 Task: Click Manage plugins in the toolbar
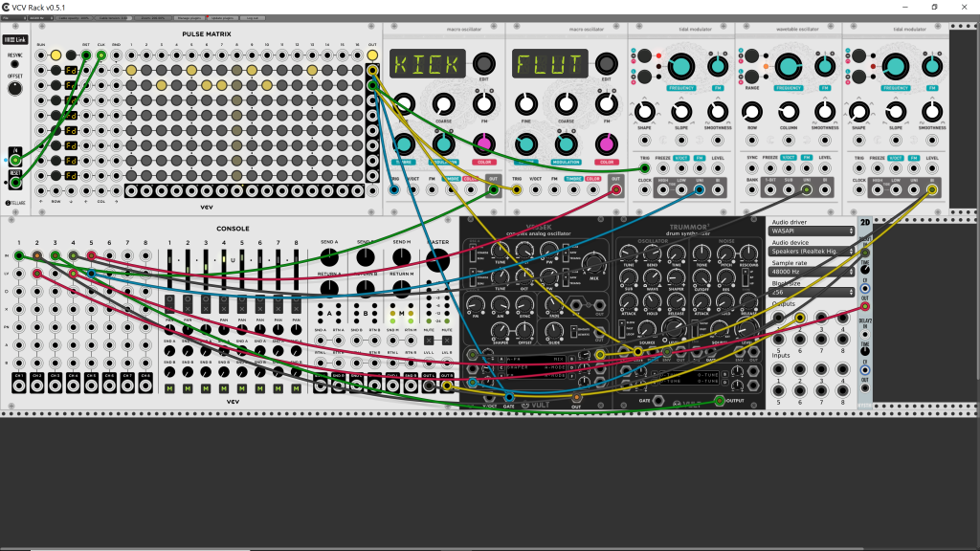189,17
